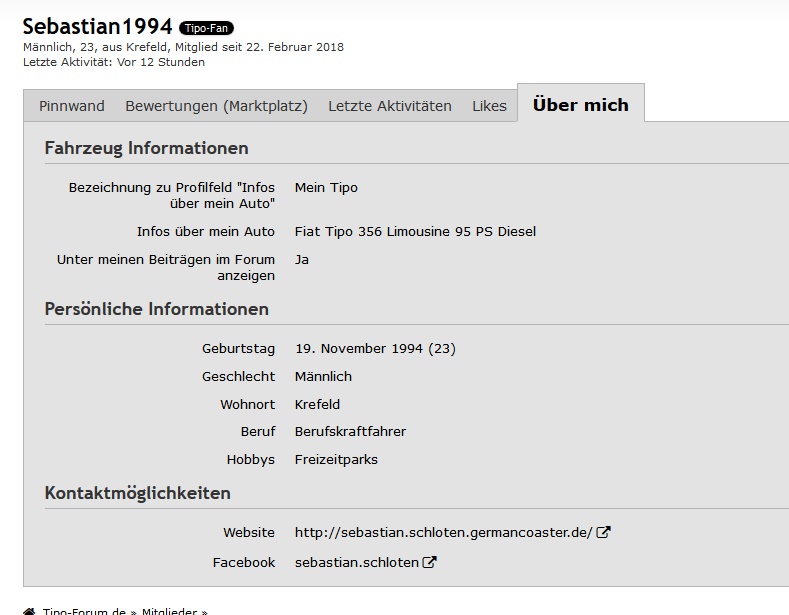Select the Likes tab

click(489, 106)
